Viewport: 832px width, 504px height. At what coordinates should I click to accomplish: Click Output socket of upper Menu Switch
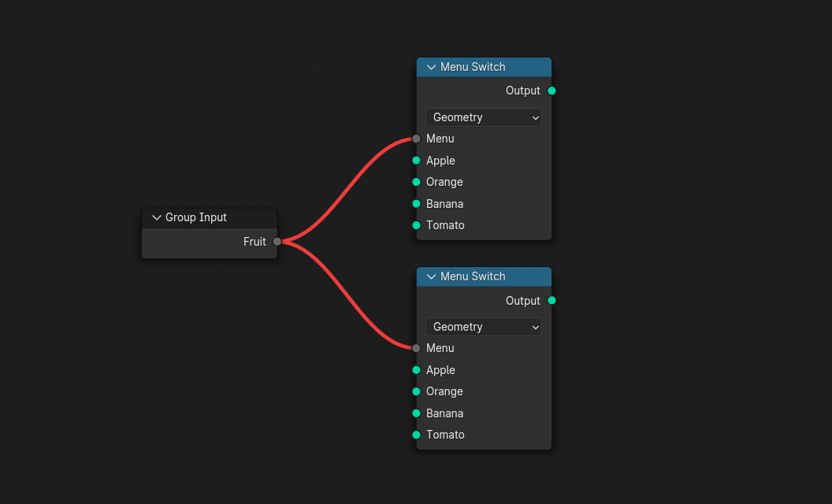(x=552, y=91)
